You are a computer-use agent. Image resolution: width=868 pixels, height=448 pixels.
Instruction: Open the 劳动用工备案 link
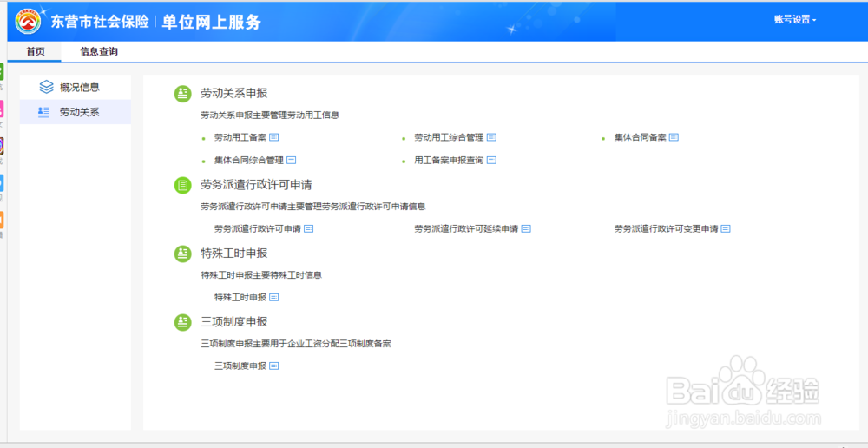pos(240,137)
